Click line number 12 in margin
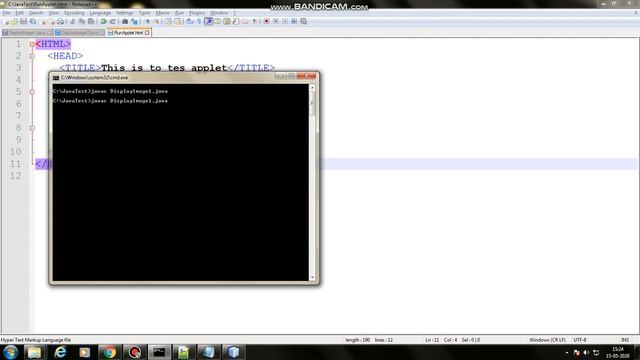Viewport: 640px width, 360px height. pos(16,176)
